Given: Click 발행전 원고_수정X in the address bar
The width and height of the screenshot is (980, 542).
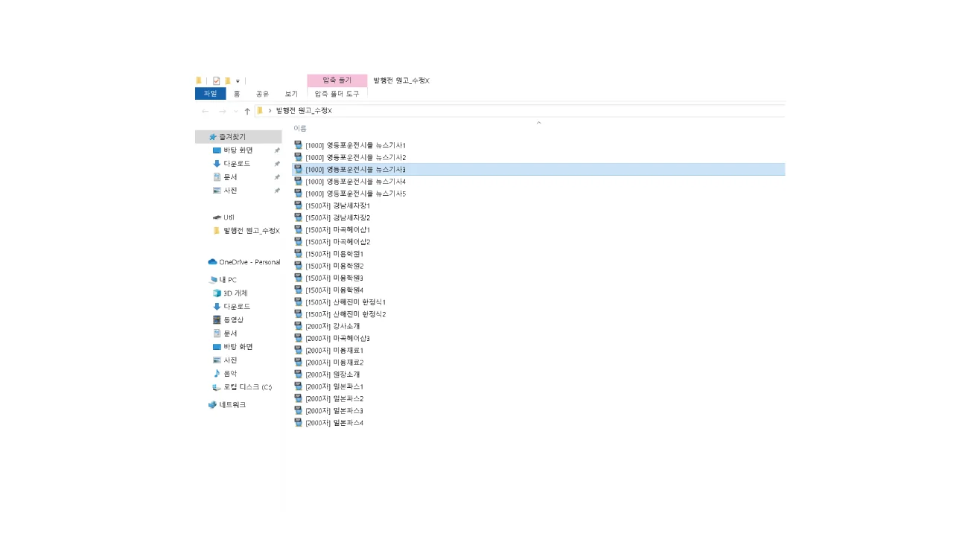Looking at the screenshot, I should 304,110.
